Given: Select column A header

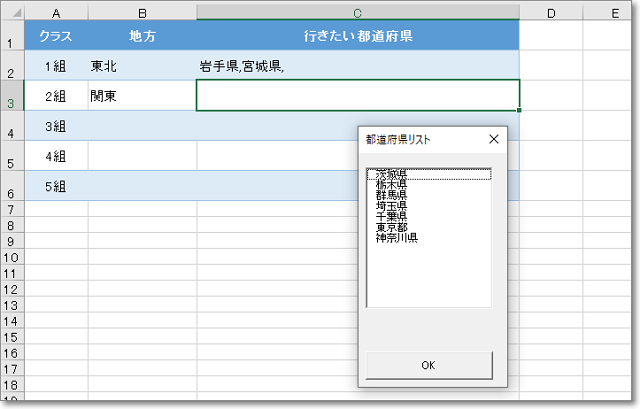Looking at the screenshot, I should point(55,12).
